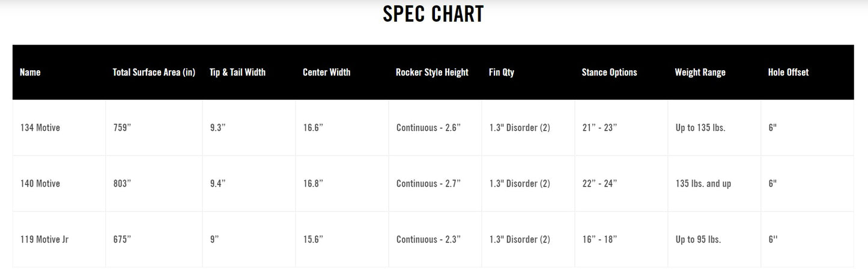Select the 15.6” center width cell
Viewport: 868px width, 276px height.
coord(313,239)
